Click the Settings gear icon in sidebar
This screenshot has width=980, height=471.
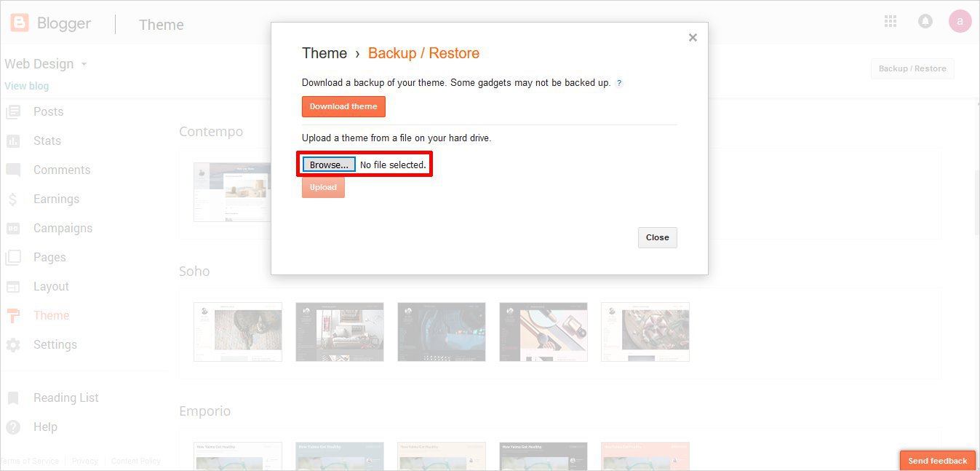(x=13, y=345)
